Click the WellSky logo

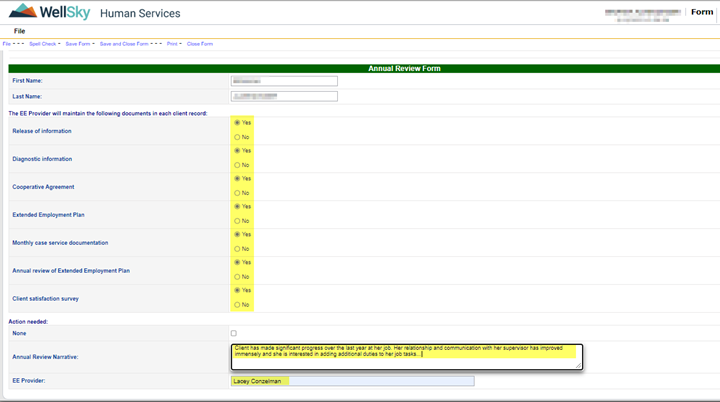pyautogui.click(x=50, y=13)
